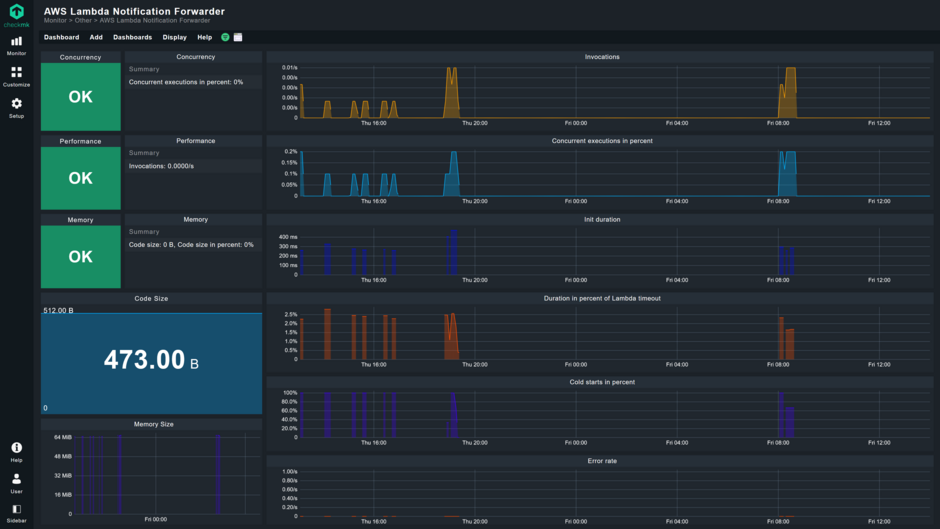Open the Add dropdown menu

(96, 37)
